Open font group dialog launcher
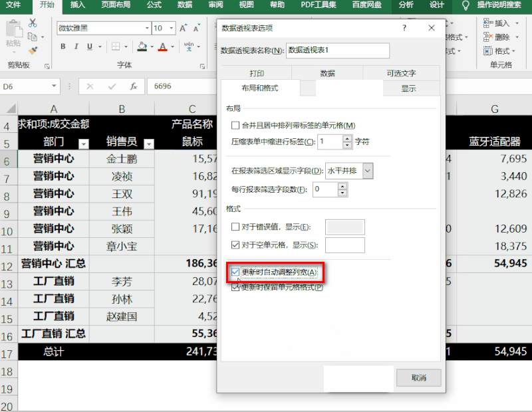The image size is (532, 412). coord(203,66)
